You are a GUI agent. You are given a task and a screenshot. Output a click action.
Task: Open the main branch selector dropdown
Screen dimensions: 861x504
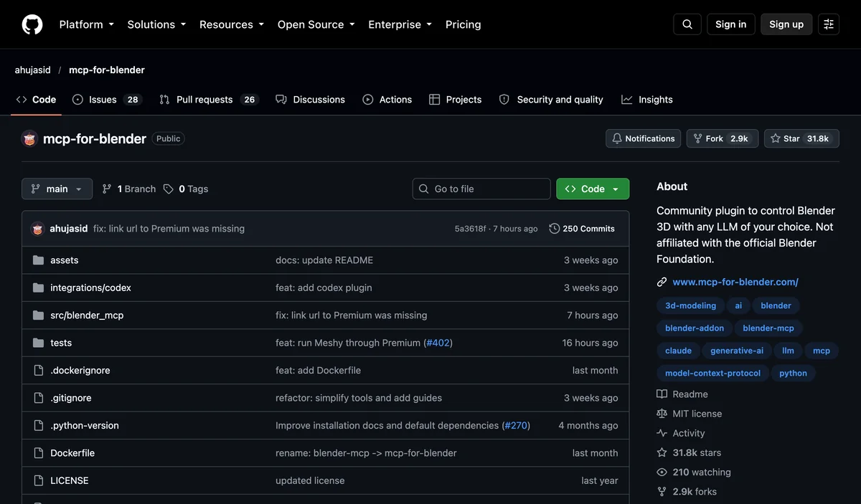[x=57, y=189]
